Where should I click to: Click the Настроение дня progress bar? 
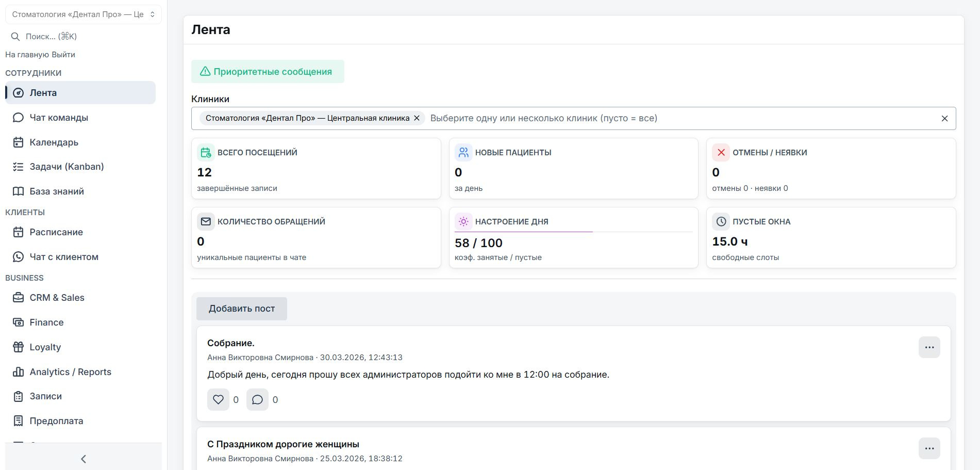point(573,232)
